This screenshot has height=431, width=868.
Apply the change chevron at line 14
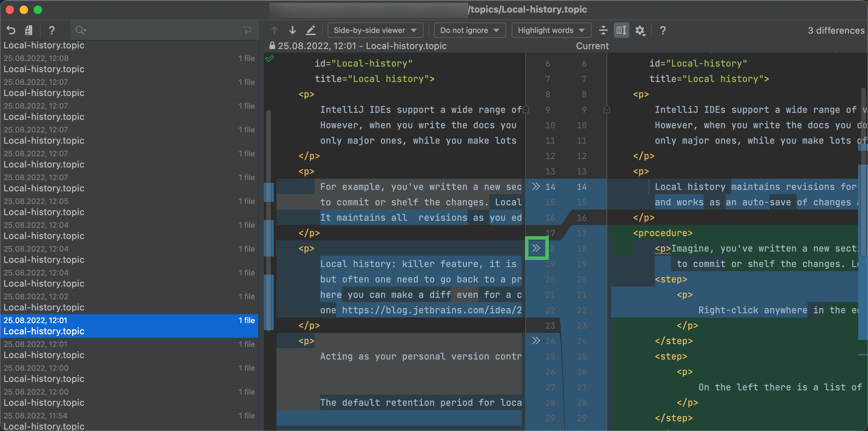pyautogui.click(x=536, y=187)
